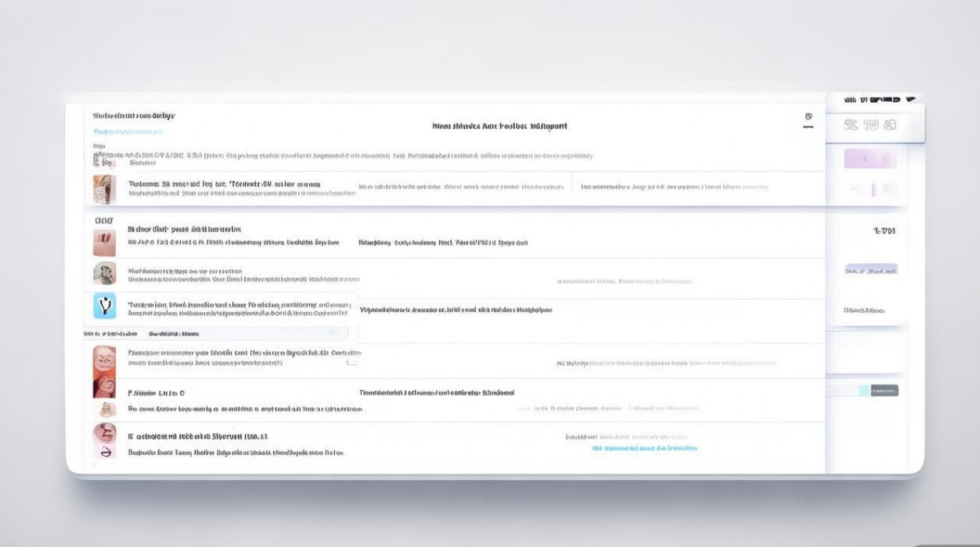Click the dash minimize line under the header icon
This screenshot has height=547, width=980.
coord(808,128)
